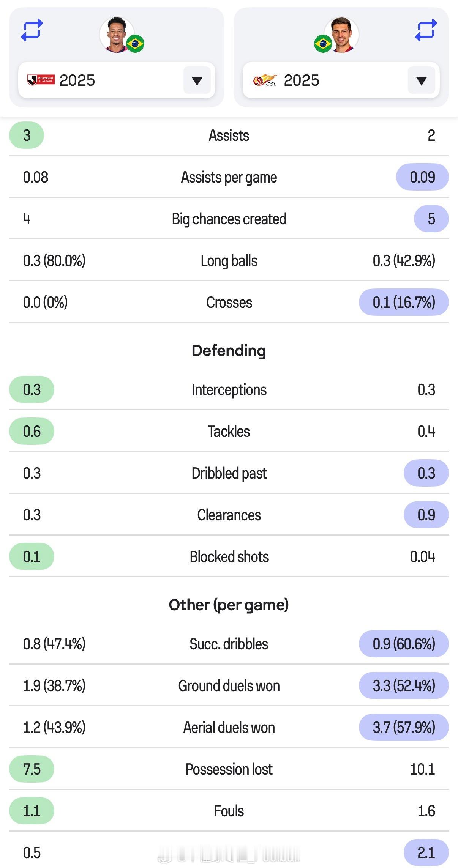Tap the Big chances created label

[x=229, y=219]
